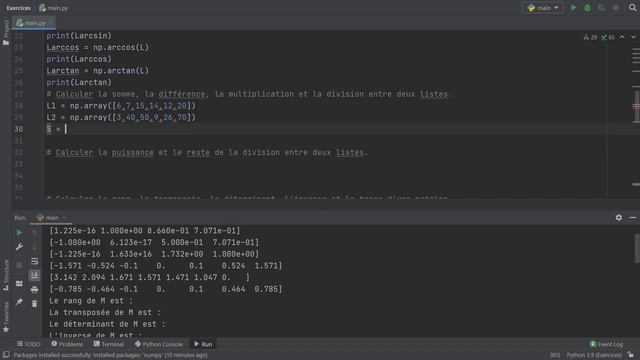Open the Event Log
Screen dimensions: 640x360
pos(607,344)
